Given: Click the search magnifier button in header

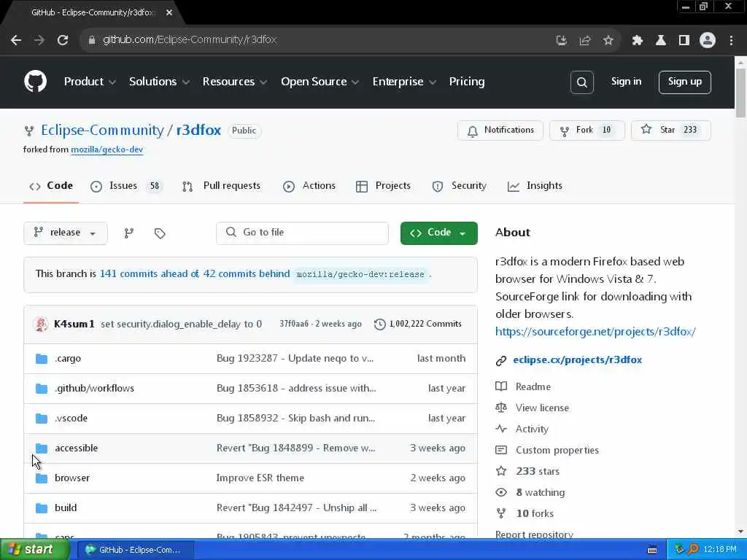Looking at the screenshot, I should point(581,82).
